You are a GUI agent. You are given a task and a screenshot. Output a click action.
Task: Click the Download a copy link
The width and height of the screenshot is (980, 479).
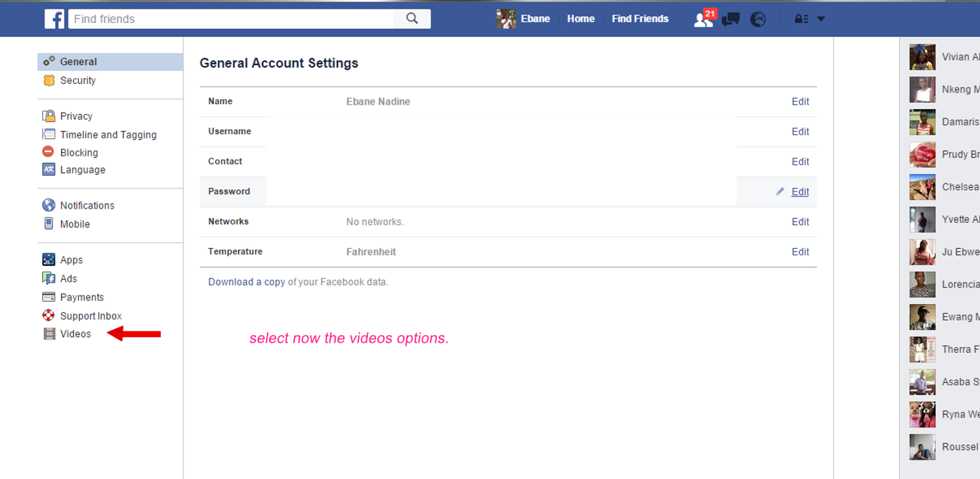pos(247,283)
